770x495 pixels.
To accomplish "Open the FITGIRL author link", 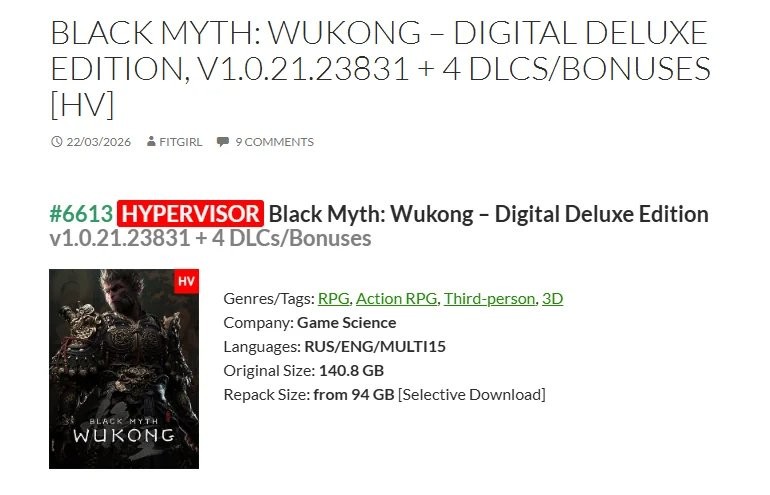I will [x=181, y=142].
